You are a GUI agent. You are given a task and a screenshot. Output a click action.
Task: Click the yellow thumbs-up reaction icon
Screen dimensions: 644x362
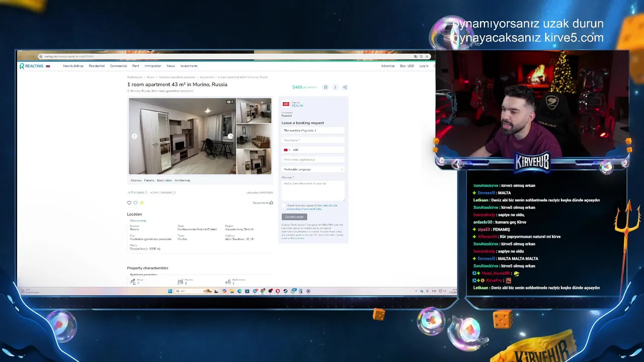pos(141,203)
